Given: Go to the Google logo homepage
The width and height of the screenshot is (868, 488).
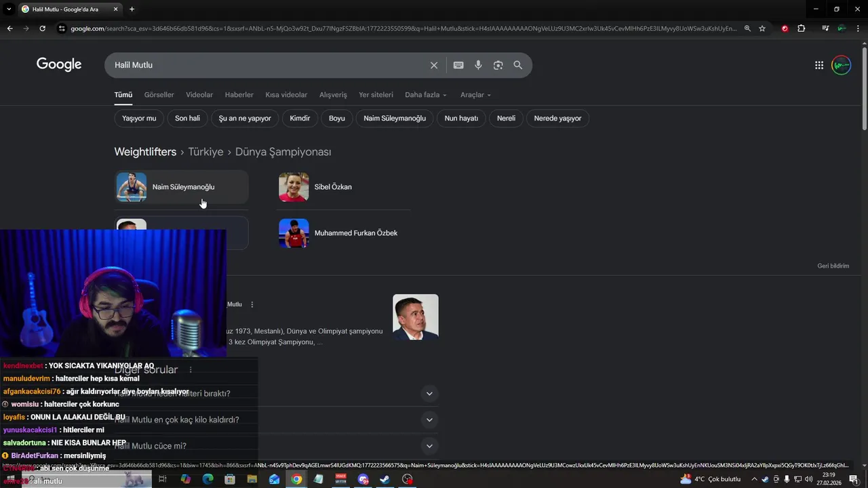Looking at the screenshot, I should [59, 64].
